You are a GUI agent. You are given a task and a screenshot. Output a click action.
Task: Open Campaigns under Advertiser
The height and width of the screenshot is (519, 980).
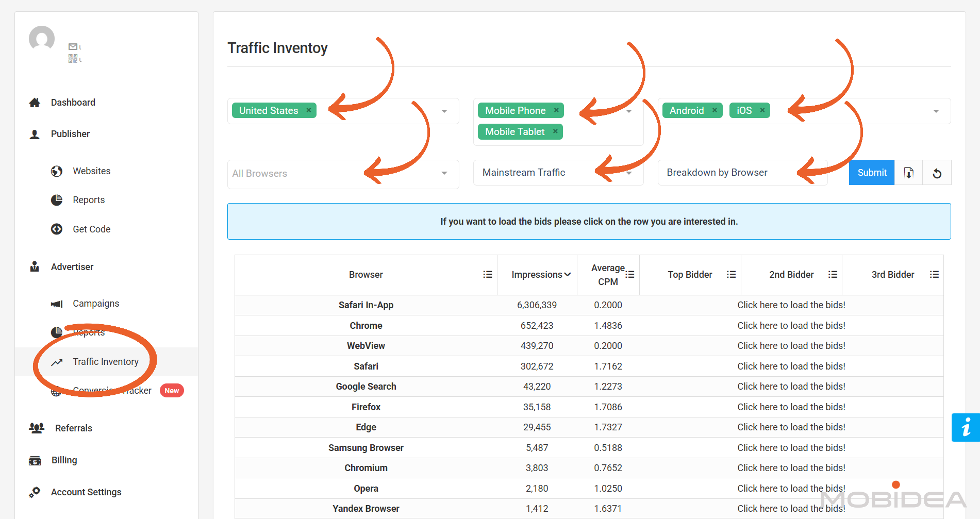point(96,304)
